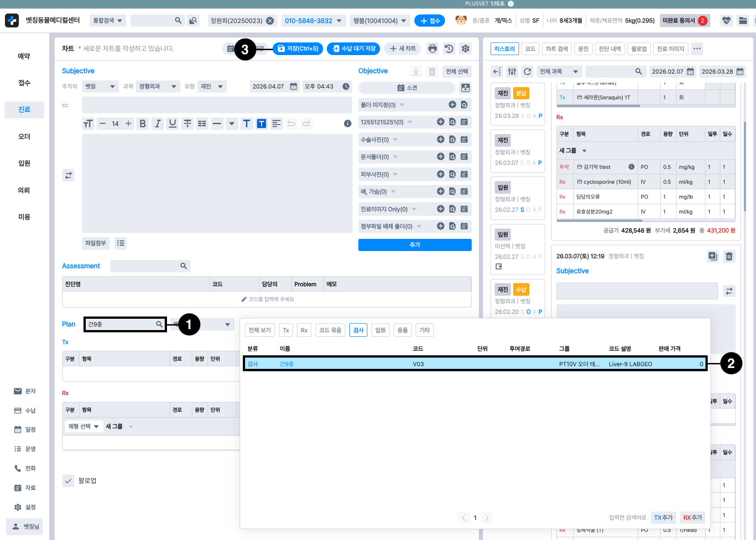Click 수납 대기 저장 button

point(353,49)
